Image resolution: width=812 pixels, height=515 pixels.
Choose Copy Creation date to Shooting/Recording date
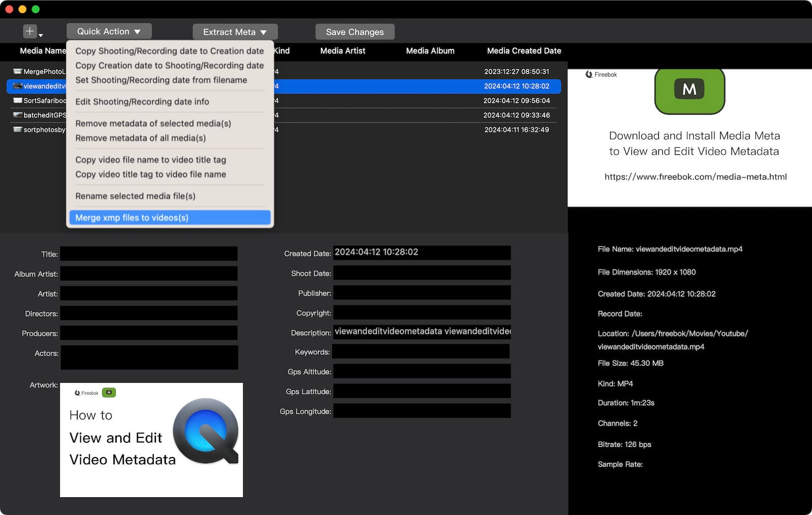coord(170,65)
